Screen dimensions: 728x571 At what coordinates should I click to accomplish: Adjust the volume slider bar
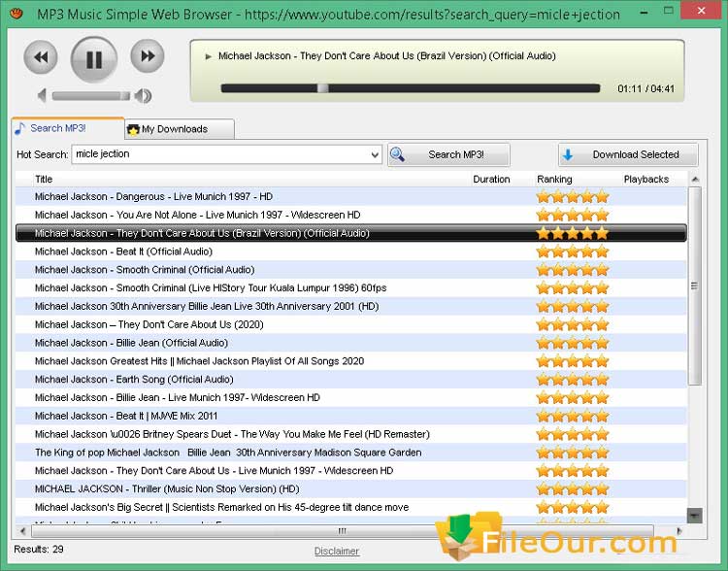91,96
